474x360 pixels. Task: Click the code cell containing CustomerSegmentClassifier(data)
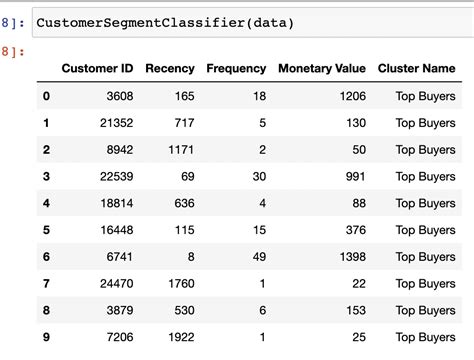253,23
